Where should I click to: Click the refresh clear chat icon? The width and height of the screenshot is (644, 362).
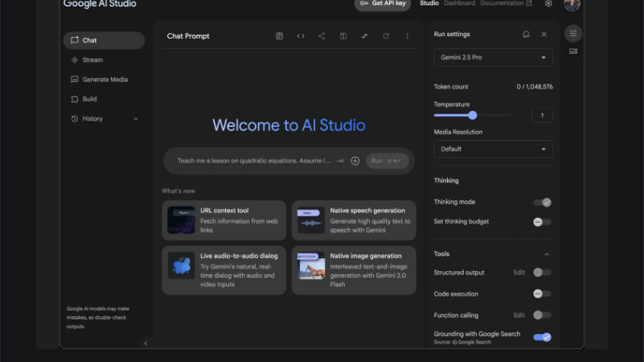point(386,36)
